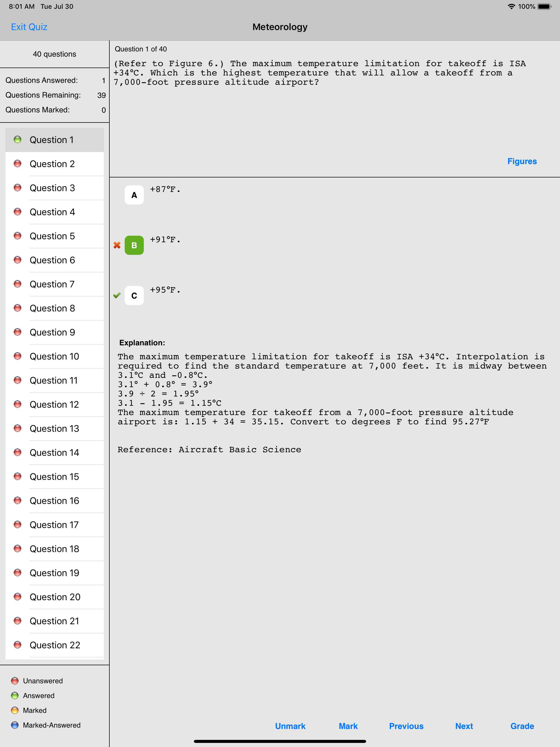
Task: Select answer choice C box
Action: (134, 296)
